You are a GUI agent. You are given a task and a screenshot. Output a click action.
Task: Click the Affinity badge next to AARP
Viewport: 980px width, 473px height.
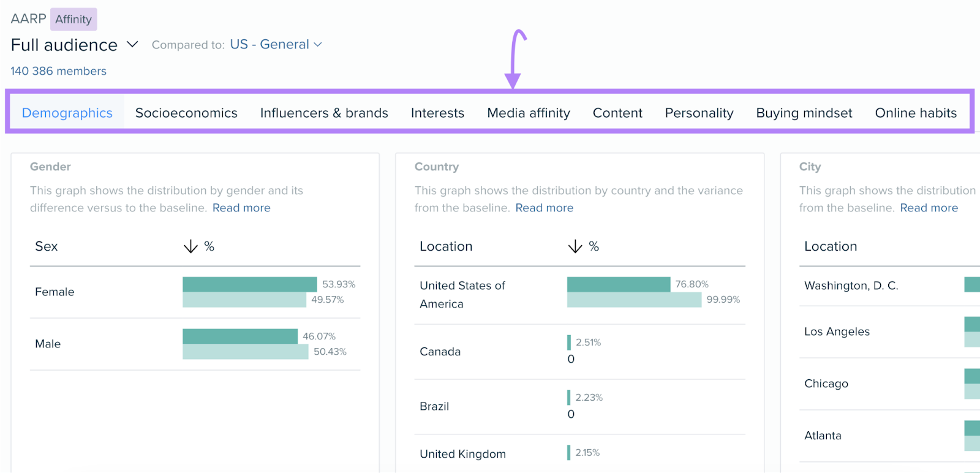[73, 20]
